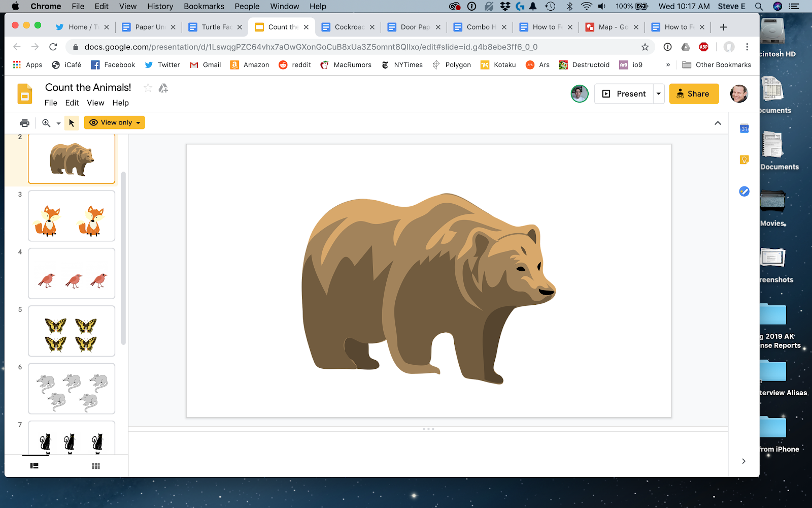Click the add to Drive icon
Viewport: 812px width, 508px height.
tap(163, 88)
